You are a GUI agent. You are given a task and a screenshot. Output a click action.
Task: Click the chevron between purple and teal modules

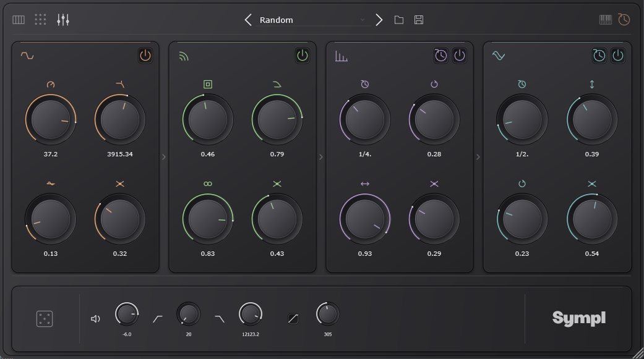click(x=478, y=157)
